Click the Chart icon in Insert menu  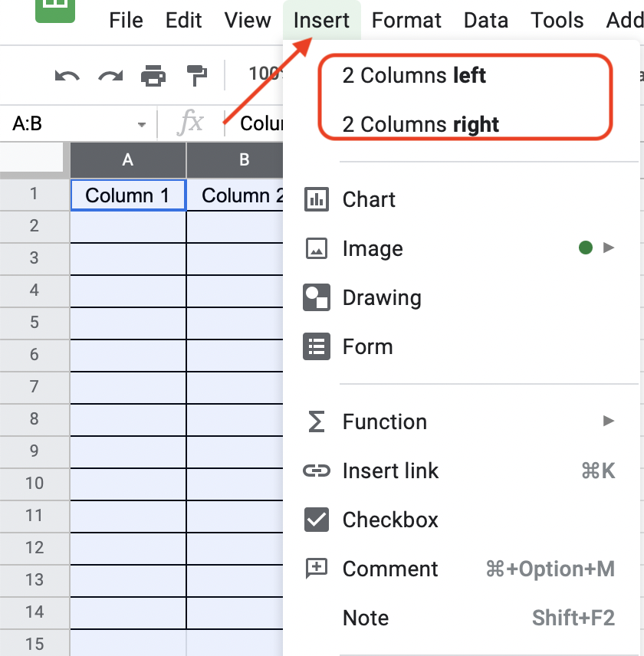pyautogui.click(x=317, y=199)
